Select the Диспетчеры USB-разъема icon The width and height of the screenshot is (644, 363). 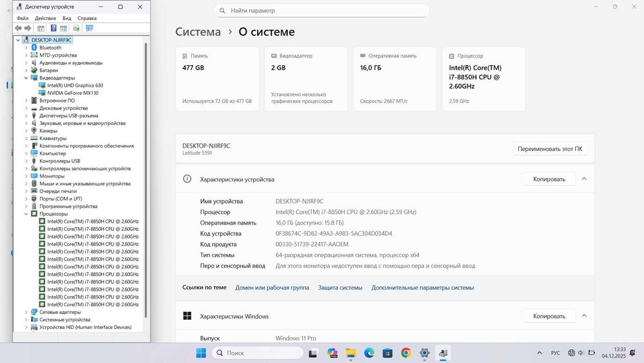34,115
